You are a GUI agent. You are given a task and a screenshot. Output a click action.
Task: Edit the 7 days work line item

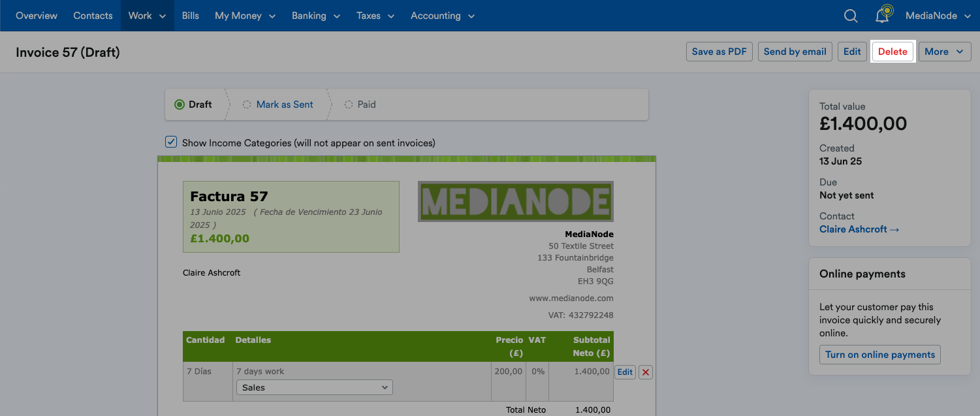point(625,372)
